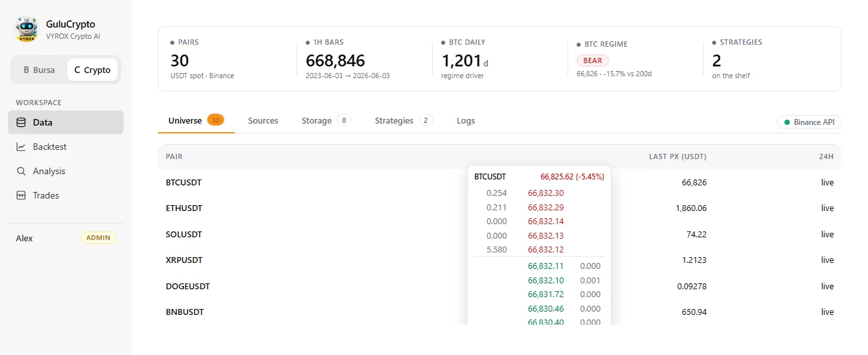Screen dimensions: 868x355
Task: Click the 66,826 BTC last price cell
Action: coord(694,182)
